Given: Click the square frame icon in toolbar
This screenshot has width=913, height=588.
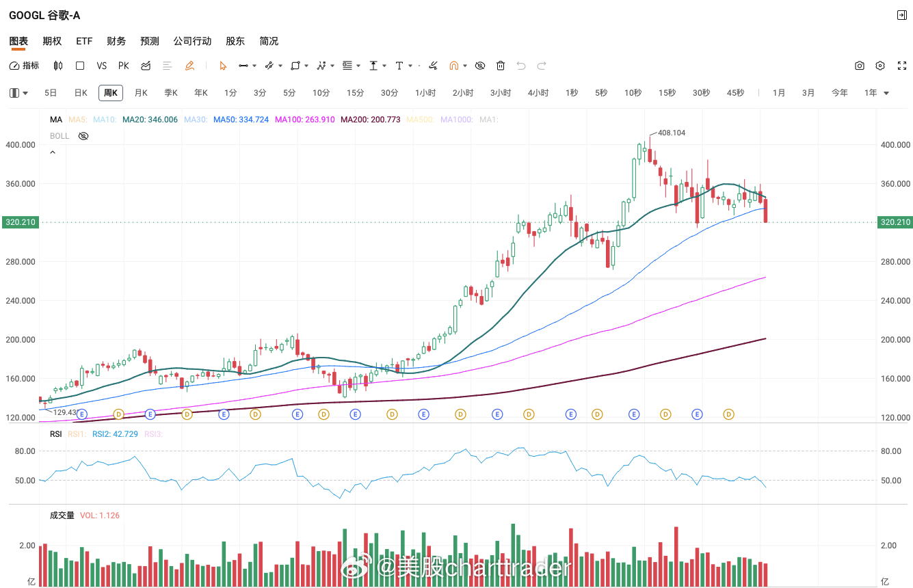Looking at the screenshot, I should tap(80, 66).
